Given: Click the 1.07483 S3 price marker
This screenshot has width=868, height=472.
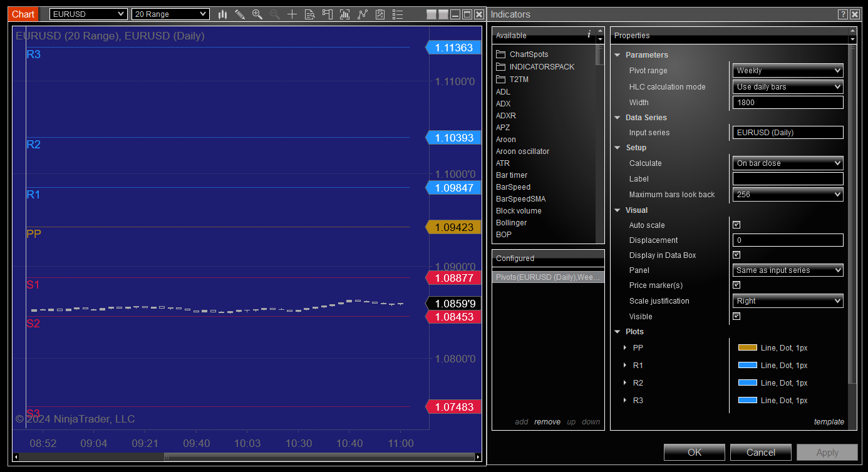Looking at the screenshot, I should pos(453,407).
